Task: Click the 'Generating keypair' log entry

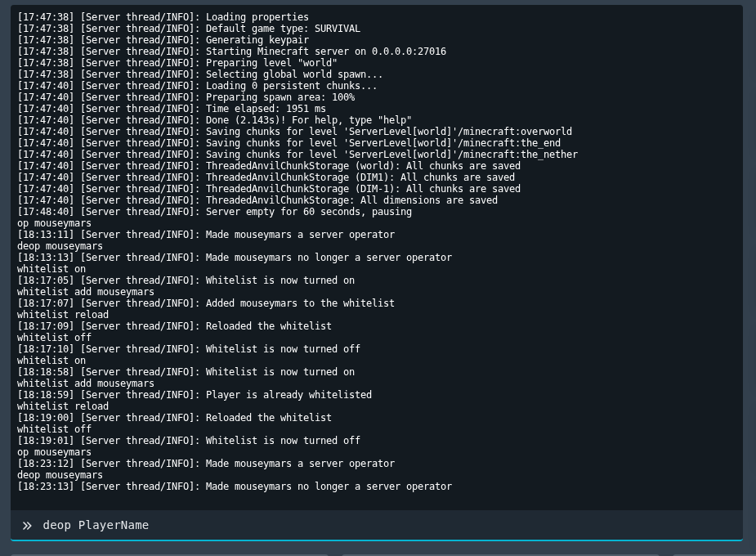Action: pos(163,40)
